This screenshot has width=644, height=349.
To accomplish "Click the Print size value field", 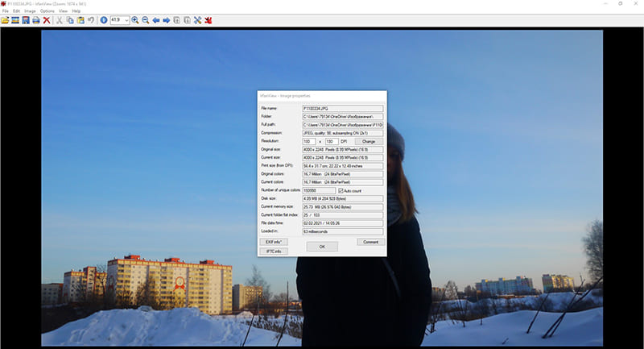I will (x=343, y=166).
